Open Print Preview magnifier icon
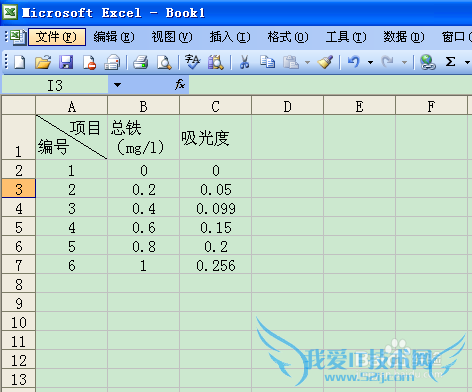Screen dimensions: 472x392 pyautogui.click(x=164, y=62)
